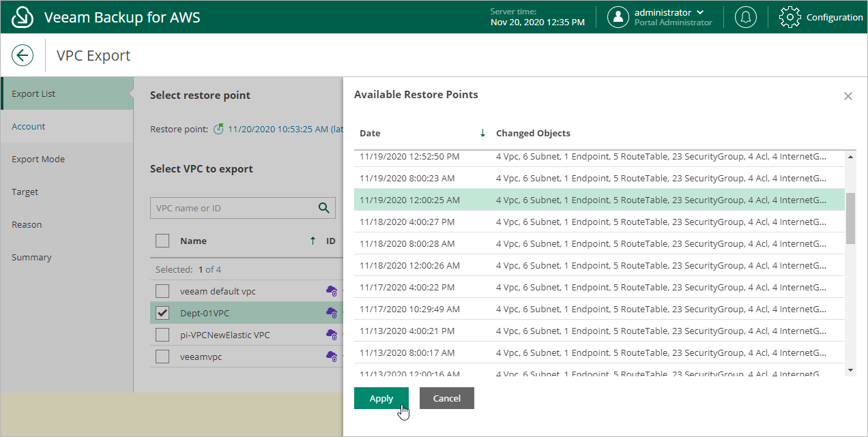Click the cloud icon of veeamvpc row
Viewport: 868px width, 437px height.
click(x=332, y=357)
